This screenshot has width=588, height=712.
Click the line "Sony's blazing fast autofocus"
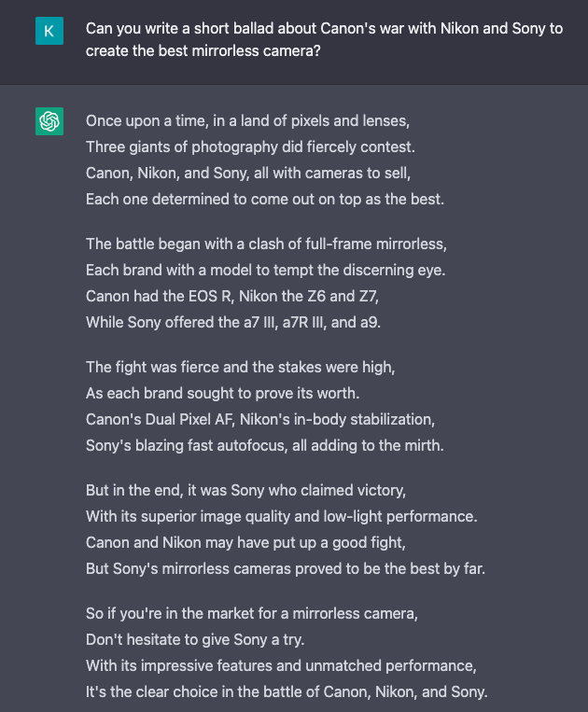pyautogui.click(x=265, y=445)
